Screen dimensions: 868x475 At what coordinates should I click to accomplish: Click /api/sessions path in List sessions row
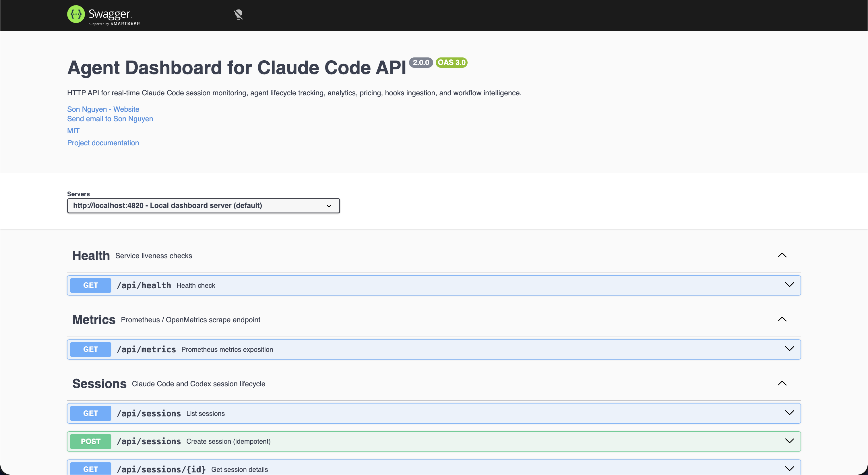149,413
